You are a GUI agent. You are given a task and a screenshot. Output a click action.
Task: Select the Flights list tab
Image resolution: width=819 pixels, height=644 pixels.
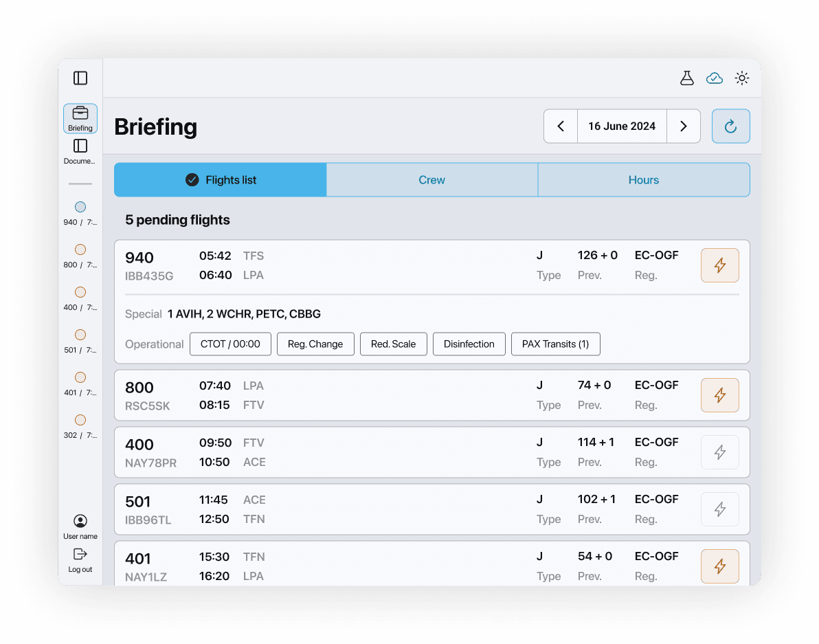coord(221,179)
